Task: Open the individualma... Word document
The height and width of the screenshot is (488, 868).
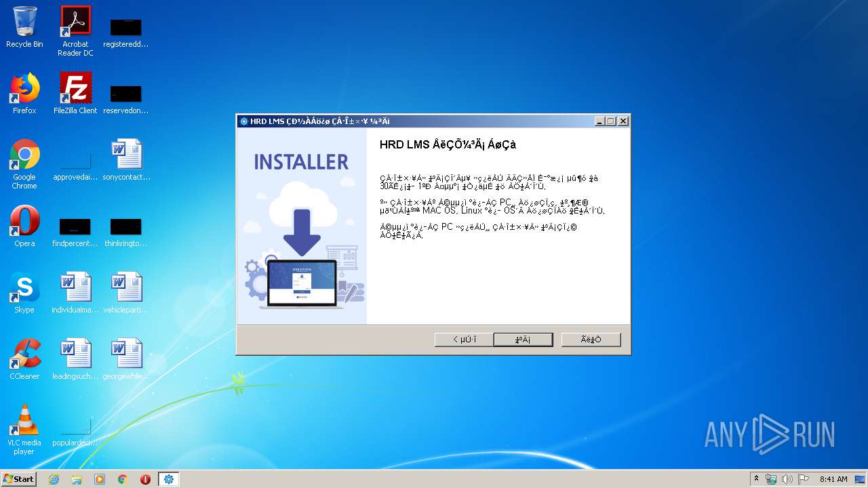Action: (75, 293)
